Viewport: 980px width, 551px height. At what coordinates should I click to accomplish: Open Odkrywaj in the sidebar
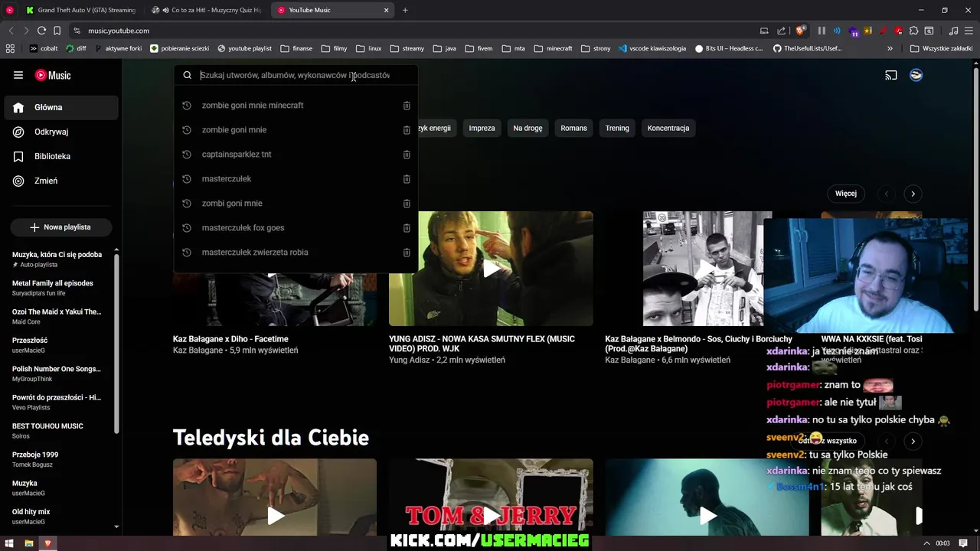[61, 132]
